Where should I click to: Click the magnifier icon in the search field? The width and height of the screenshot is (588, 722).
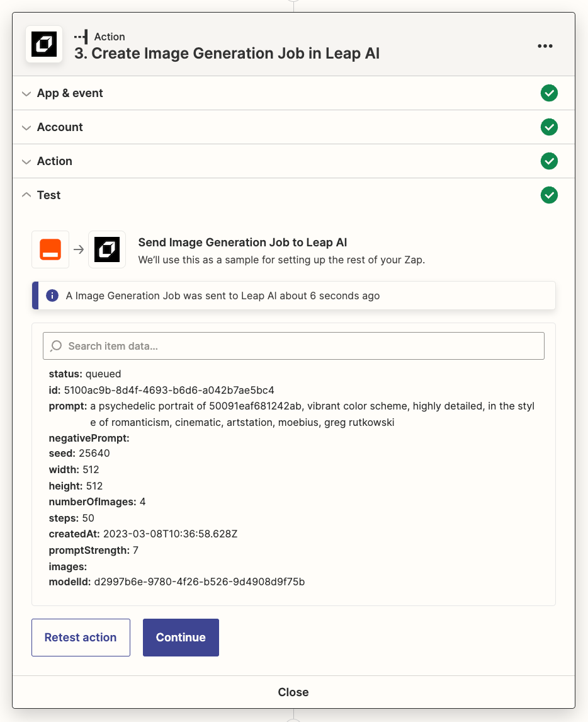[57, 346]
